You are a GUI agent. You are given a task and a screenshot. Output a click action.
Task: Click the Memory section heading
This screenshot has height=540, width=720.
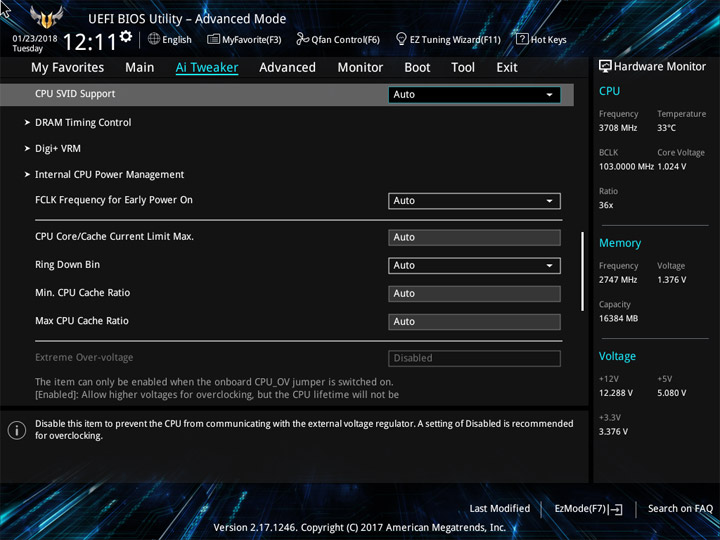[620, 243]
